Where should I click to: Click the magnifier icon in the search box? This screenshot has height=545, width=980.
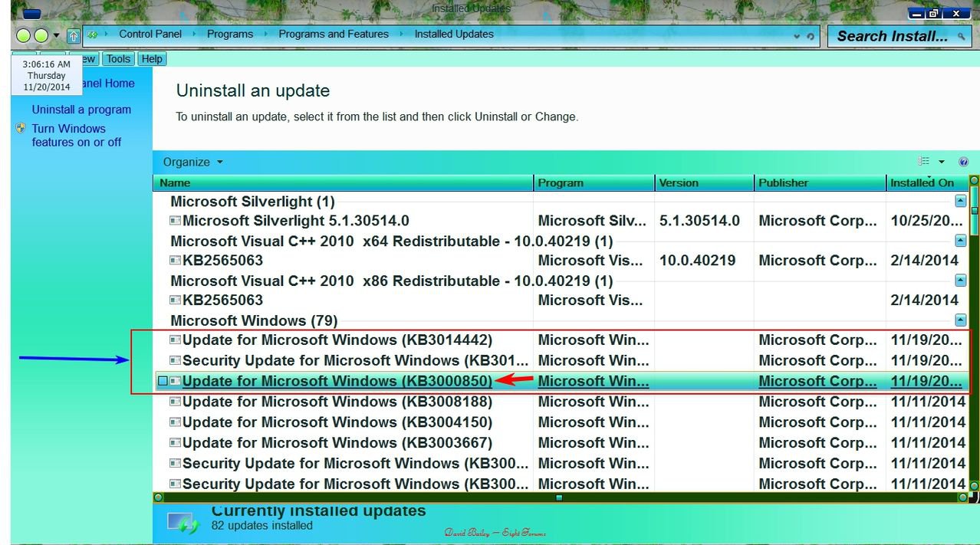tap(962, 36)
